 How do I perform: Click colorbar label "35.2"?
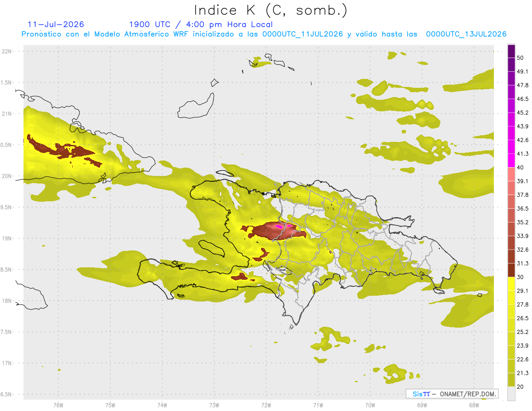523,222
